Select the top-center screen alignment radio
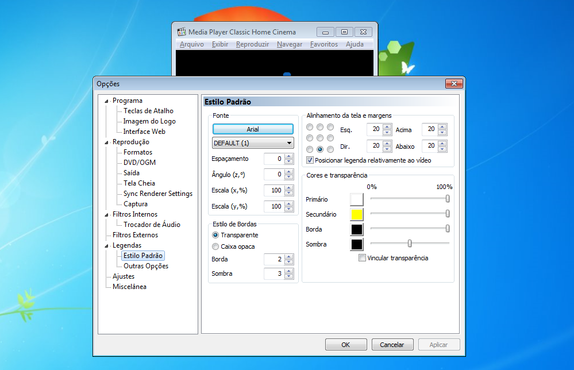 (320, 127)
